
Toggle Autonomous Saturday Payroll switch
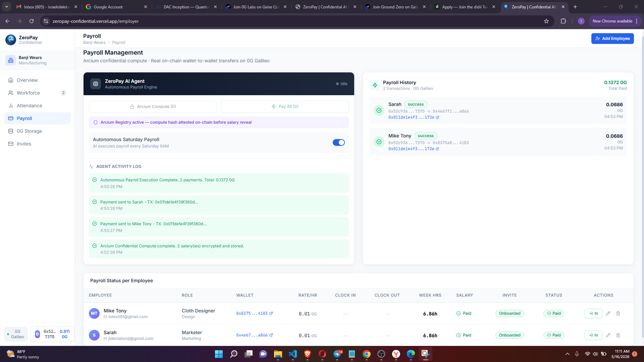pos(339,142)
